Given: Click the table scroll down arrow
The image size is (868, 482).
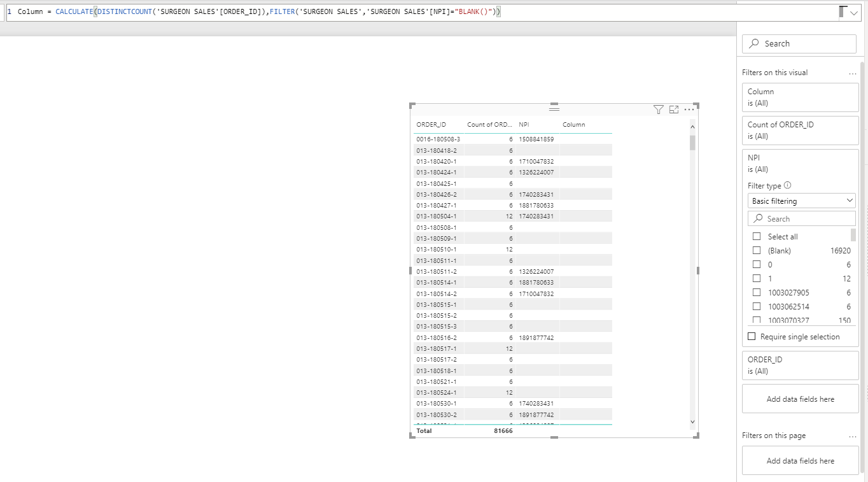Looking at the screenshot, I should pyautogui.click(x=693, y=422).
